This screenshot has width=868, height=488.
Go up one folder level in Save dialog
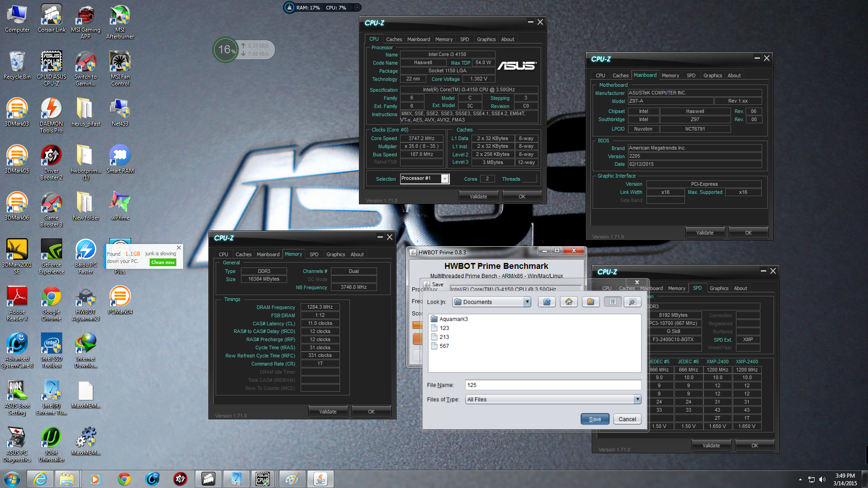[x=547, y=302]
